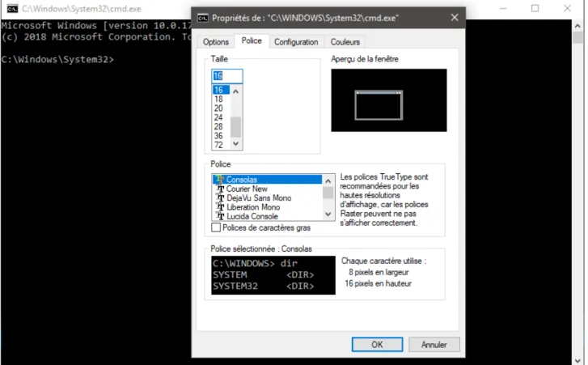The image size is (588, 365).
Task: Click the TrueType icon next to Lucida Console
Action: coord(221,216)
